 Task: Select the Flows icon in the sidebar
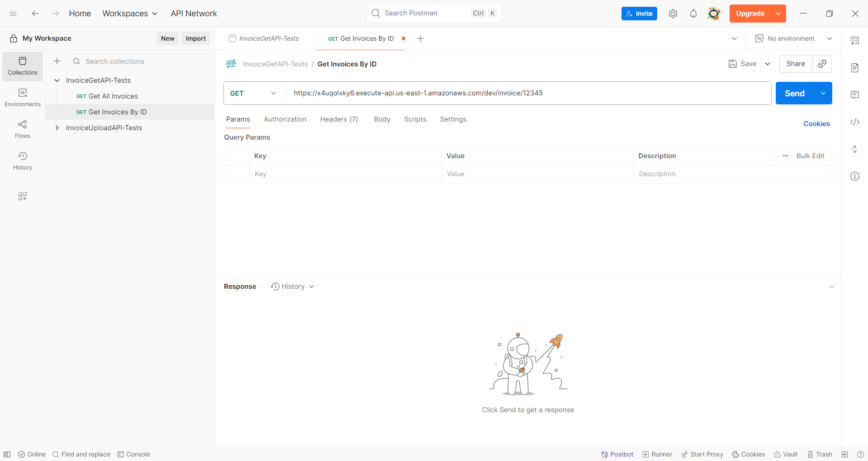pyautogui.click(x=22, y=129)
